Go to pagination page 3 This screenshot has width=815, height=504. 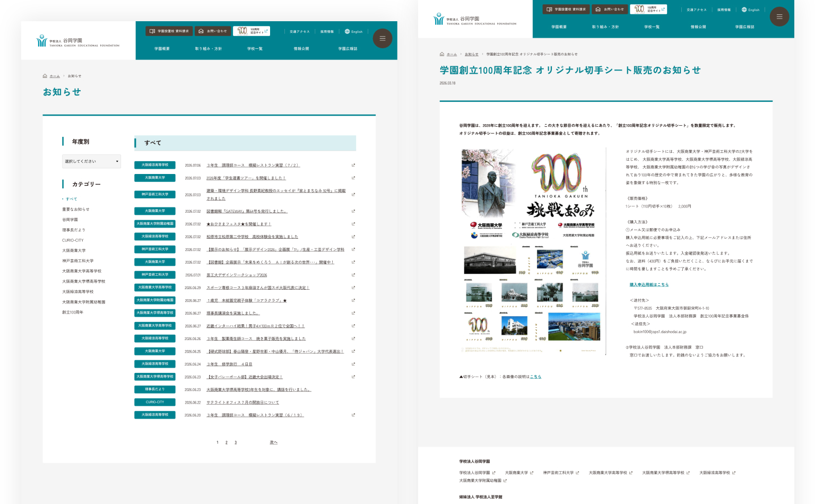tap(236, 442)
